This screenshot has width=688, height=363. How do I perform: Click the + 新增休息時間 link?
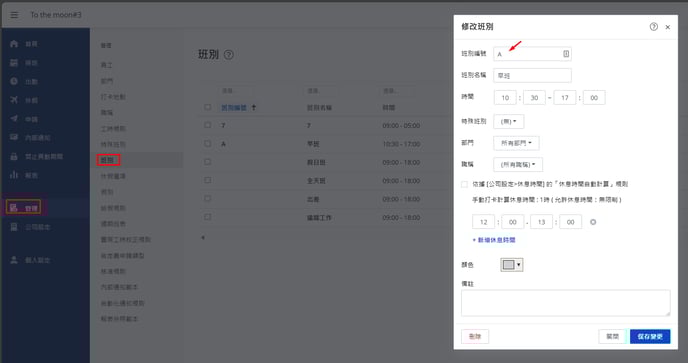tap(494, 240)
